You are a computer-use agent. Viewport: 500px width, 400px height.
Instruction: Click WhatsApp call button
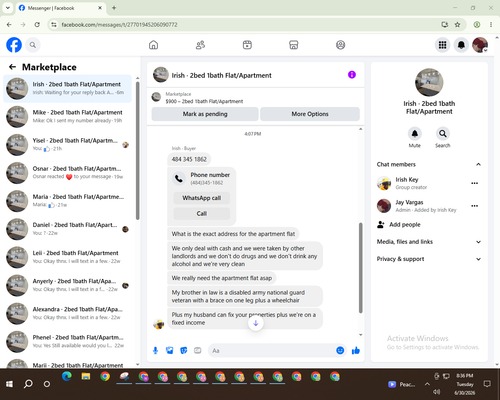point(202,198)
